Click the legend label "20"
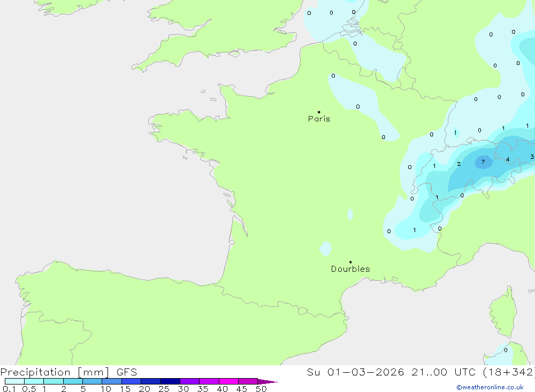The width and height of the screenshot is (535, 392). (144, 389)
